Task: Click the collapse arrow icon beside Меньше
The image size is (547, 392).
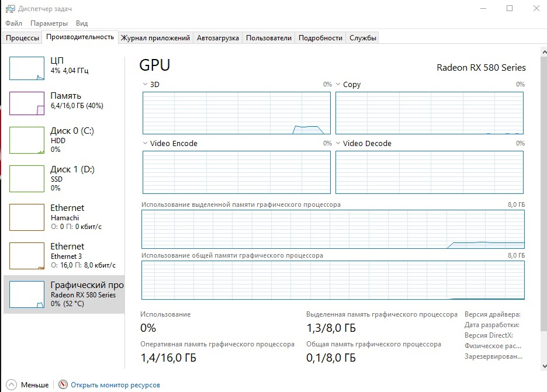Action: coord(12,385)
